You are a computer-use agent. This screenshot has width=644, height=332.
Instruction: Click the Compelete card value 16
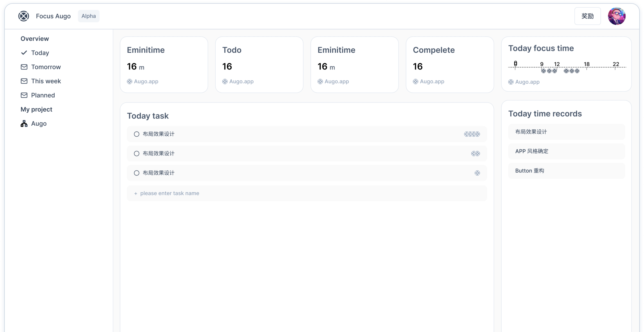[x=417, y=66]
